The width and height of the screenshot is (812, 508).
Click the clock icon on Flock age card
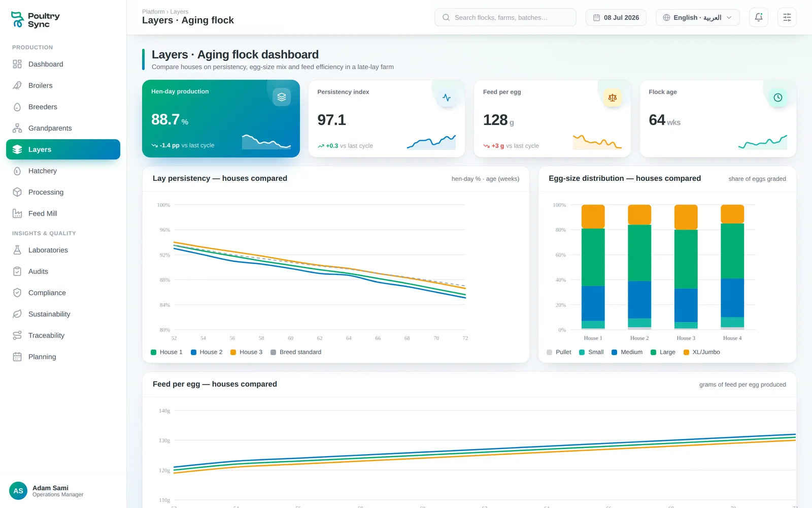[778, 98]
